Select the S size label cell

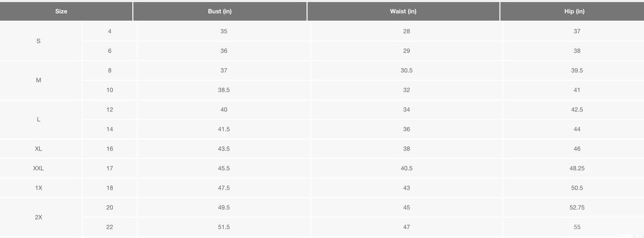pyautogui.click(x=38, y=41)
